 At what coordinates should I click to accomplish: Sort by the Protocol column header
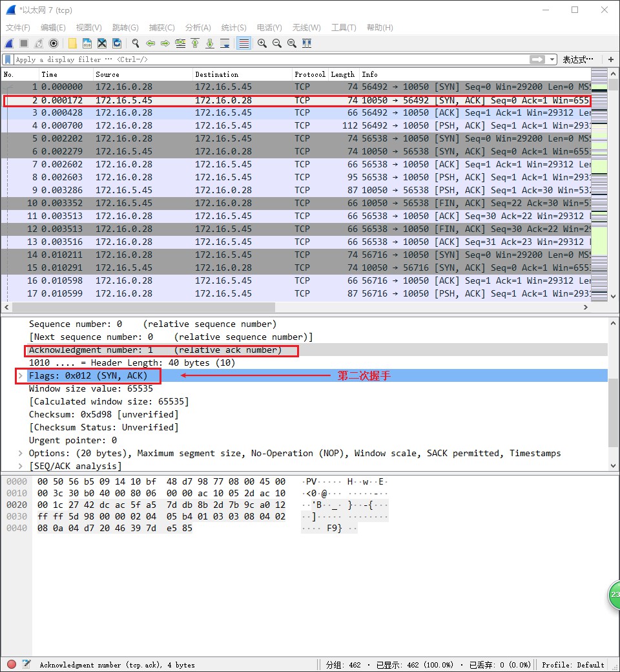coord(310,74)
